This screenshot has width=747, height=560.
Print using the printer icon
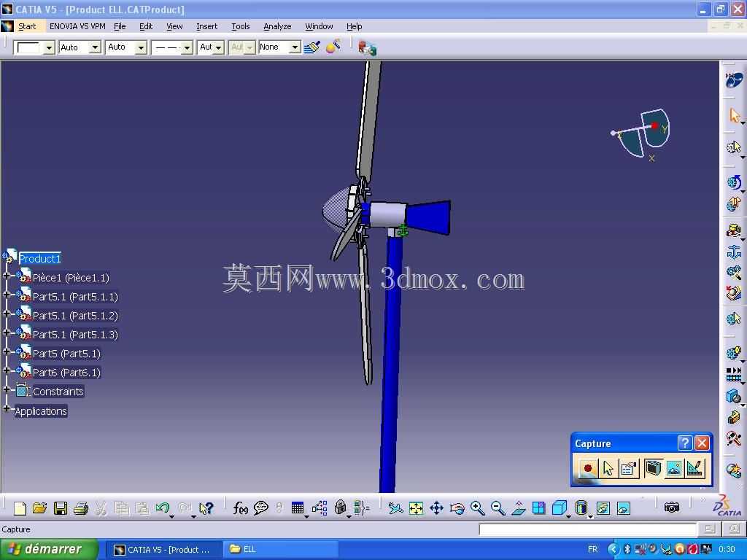(80, 508)
